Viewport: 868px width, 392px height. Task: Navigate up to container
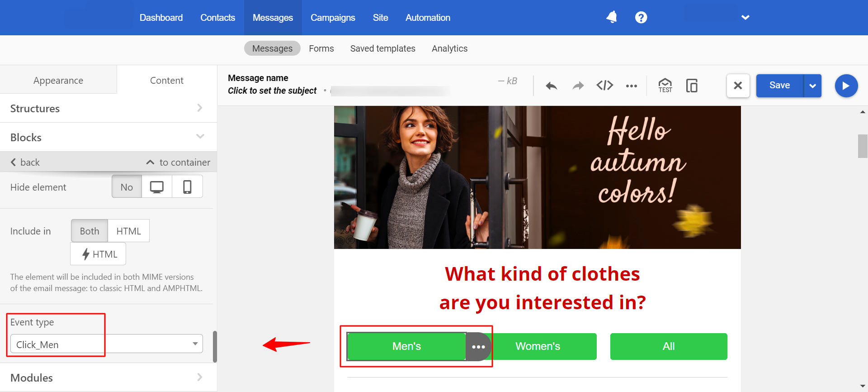click(x=178, y=162)
